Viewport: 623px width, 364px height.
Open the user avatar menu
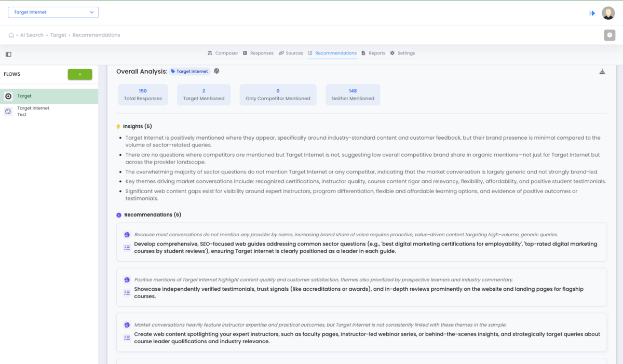tap(608, 13)
